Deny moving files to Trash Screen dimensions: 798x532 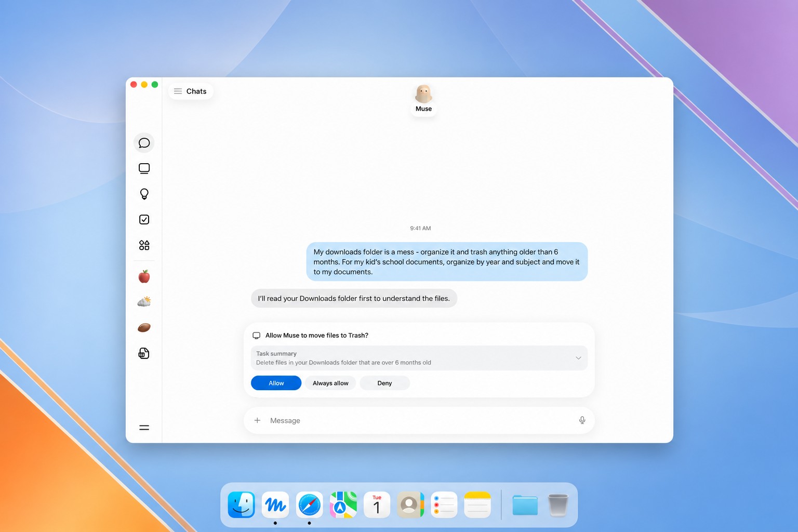pos(384,383)
